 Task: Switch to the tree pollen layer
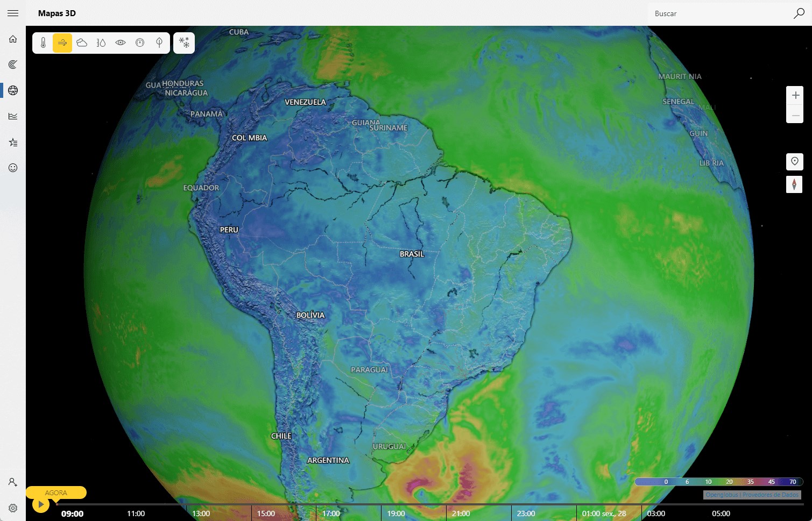pos(159,42)
